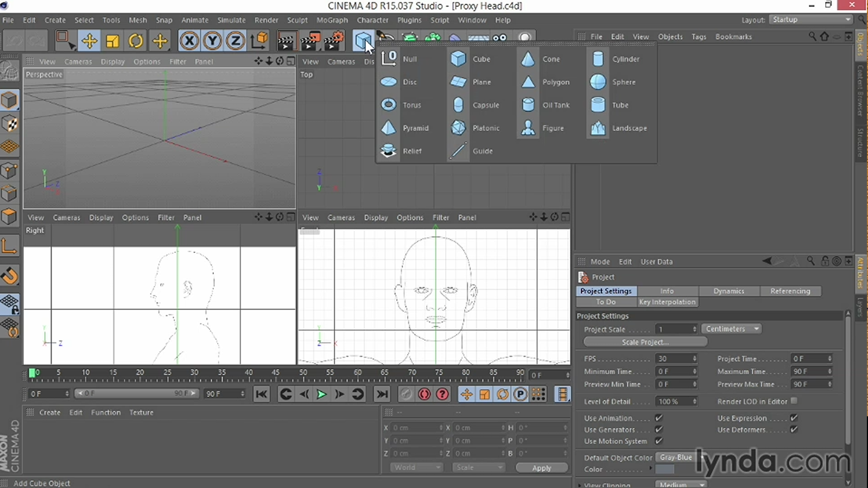Toggle the X-axis lock icon
Screen dimensions: 868x488
(189, 41)
